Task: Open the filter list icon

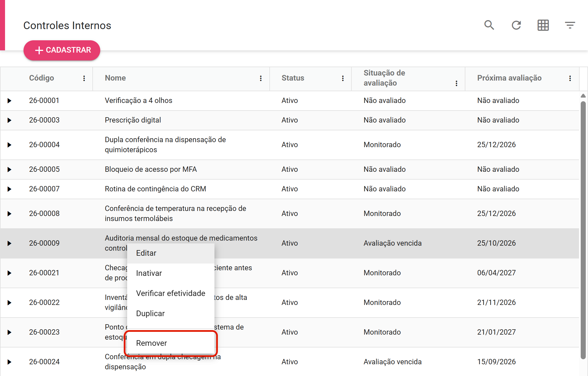Action: [570, 25]
